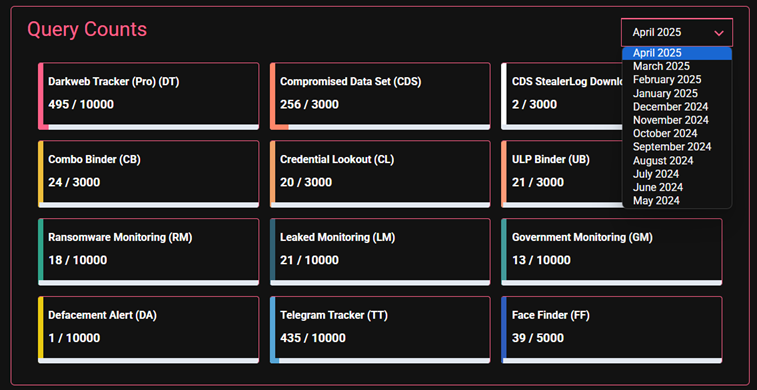The height and width of the screenshot is (390, 757).
Task: Select December 2024 month entry
Action: (677, 107)
